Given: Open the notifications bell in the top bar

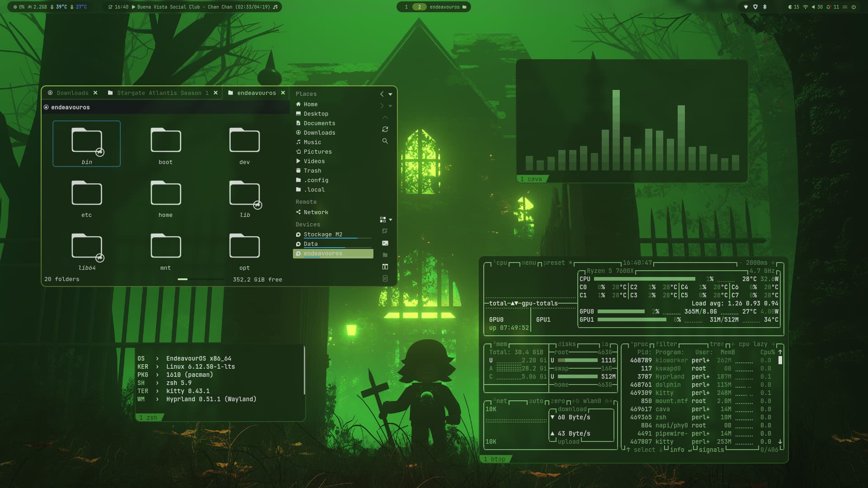Looking at the screenshot, I should 829,7.
